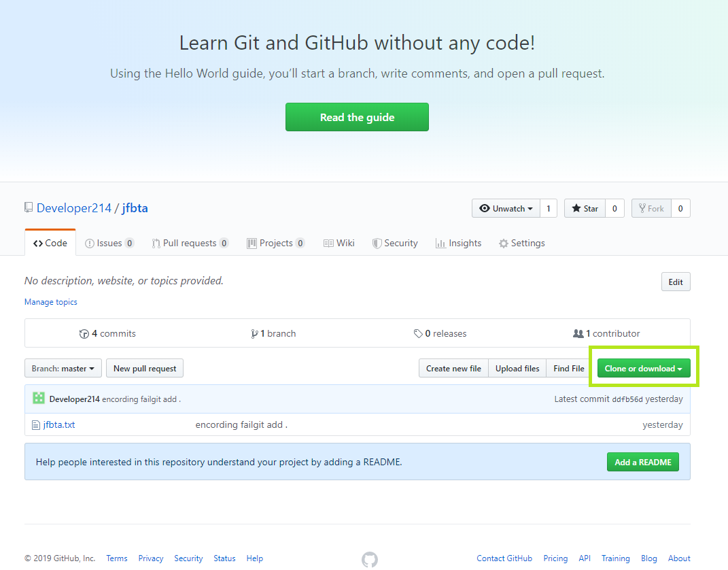Open the Wiki tab
This screenshot has width=728, height=570.
pos(339,243)
